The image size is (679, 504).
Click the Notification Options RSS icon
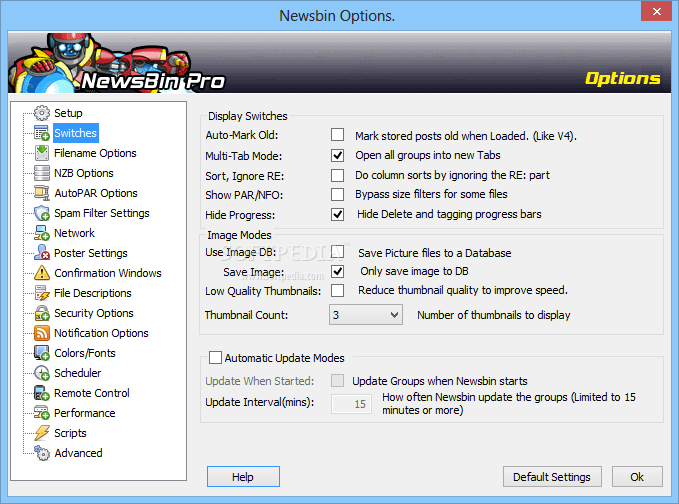point(42,333)
